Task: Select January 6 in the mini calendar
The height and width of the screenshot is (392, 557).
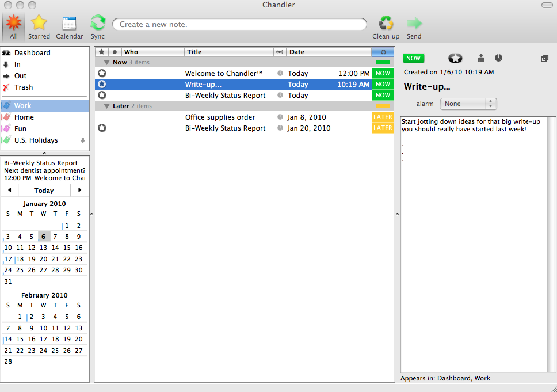Action: pyautogui.click(x=43, y=237)
